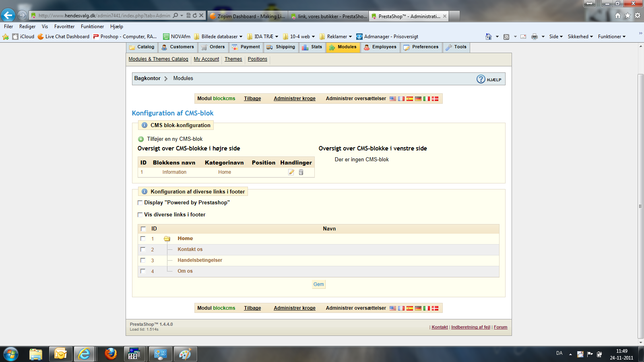Click Add to favorites bar star icon

6,37
